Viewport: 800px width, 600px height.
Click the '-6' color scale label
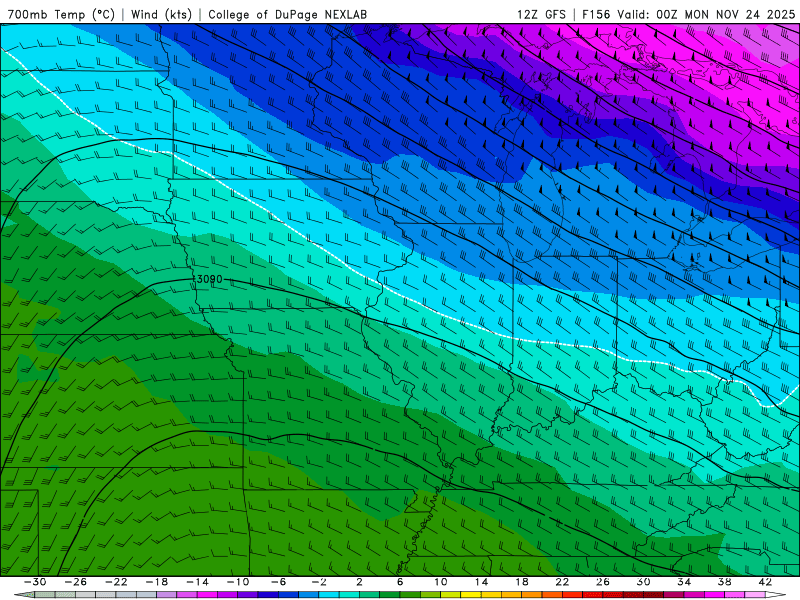click(x=279, y=582)
